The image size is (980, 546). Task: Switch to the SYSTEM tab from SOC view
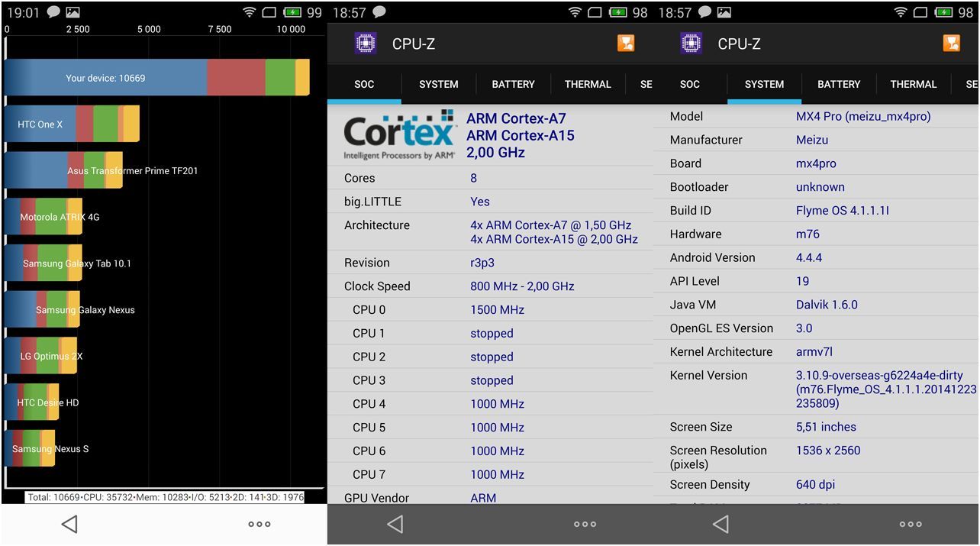coord(439,84)
